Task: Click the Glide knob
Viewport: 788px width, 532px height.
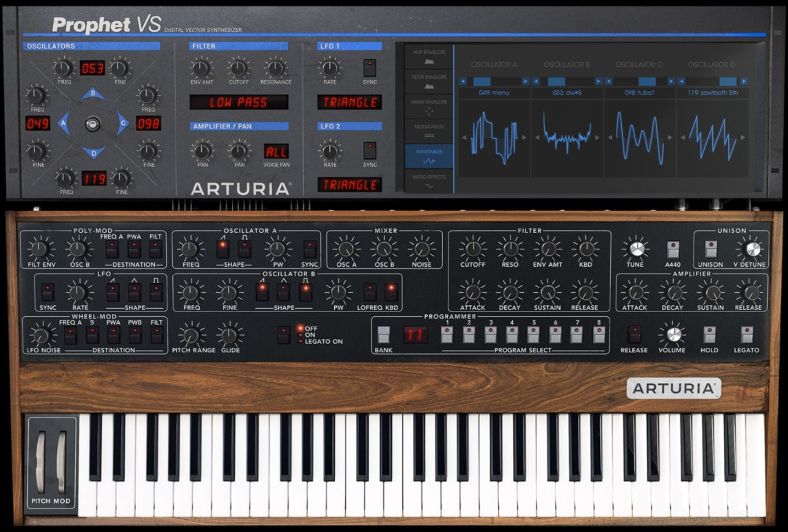Action: [x=229, y=335]
